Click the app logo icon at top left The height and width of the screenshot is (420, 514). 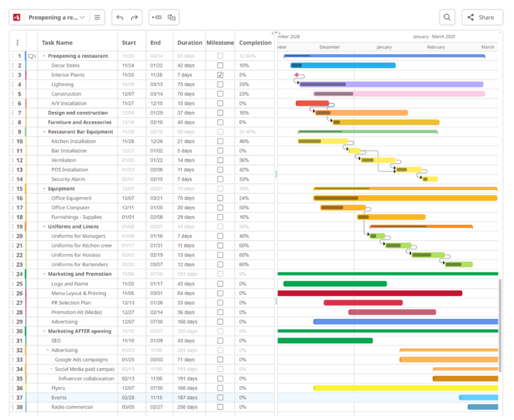[x=16, y=17]
